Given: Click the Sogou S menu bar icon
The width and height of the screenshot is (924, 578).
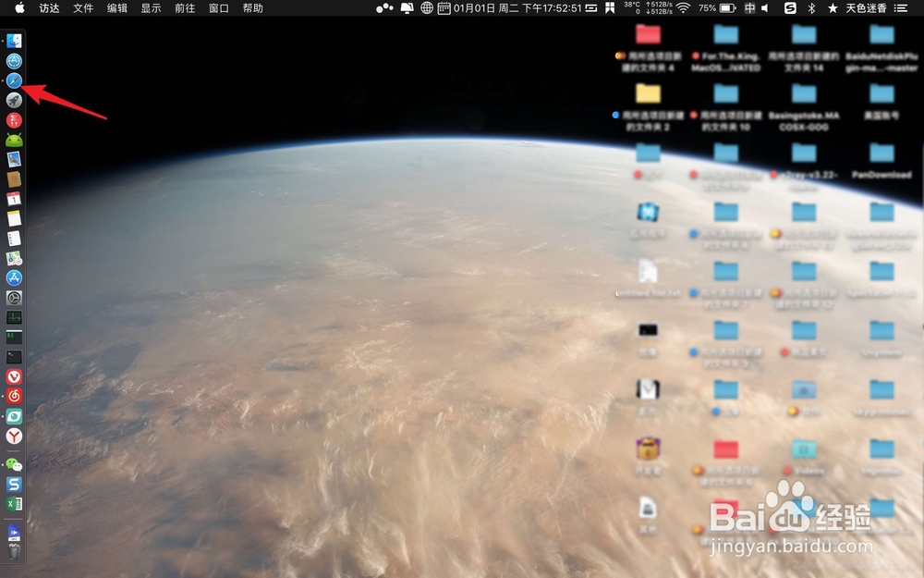Looking at the screenshot, I should point(791,7).
